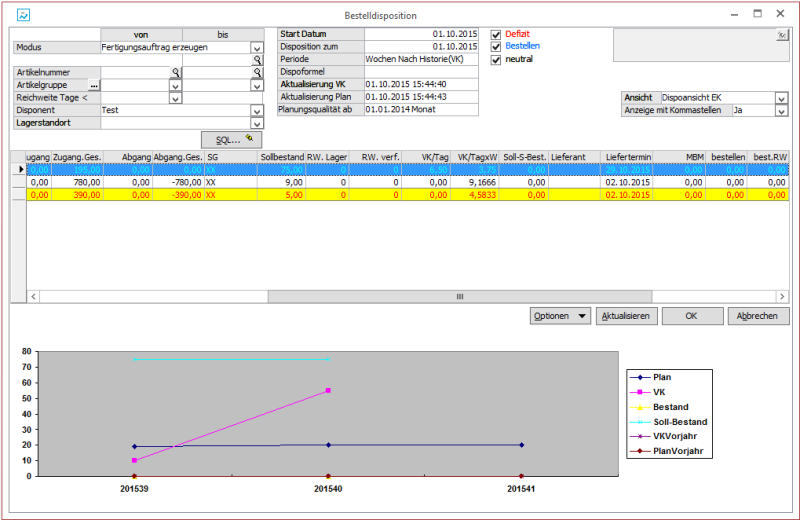
Task: Expand the Modus dropdown
Action: coord(257,47)
